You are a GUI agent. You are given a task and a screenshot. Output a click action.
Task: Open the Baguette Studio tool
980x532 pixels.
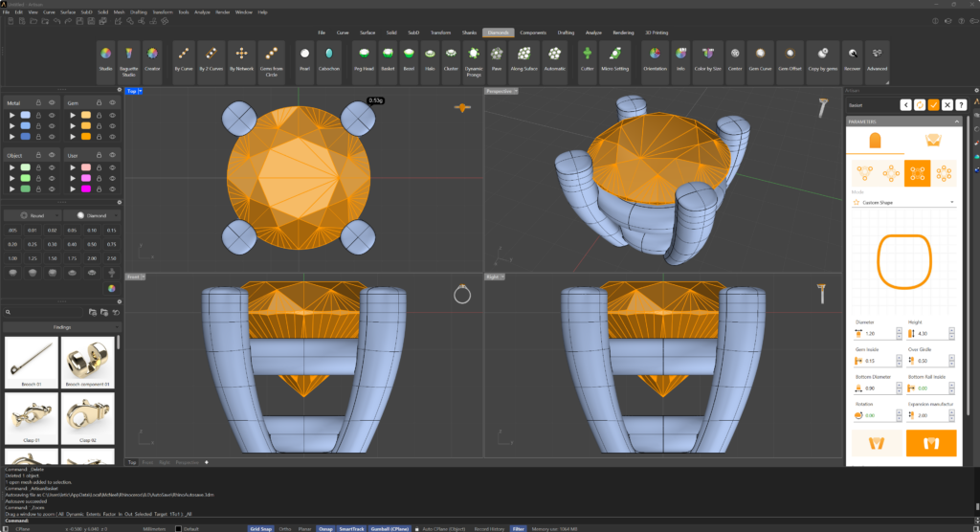tap(129, 60)
